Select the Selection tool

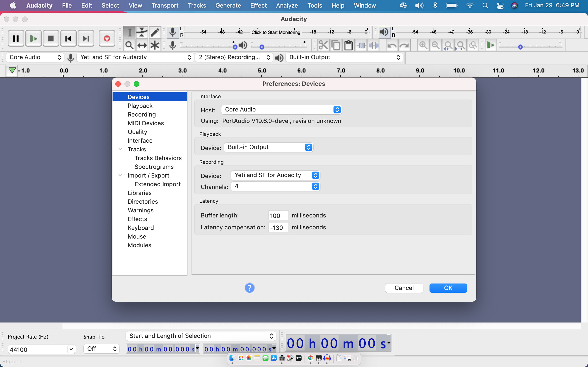(x=130, y=32)
